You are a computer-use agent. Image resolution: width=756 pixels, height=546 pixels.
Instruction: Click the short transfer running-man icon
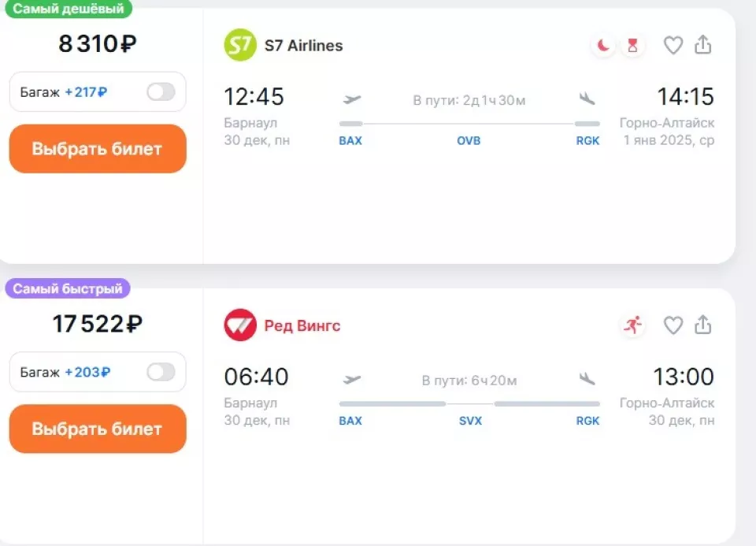[632, 325]
